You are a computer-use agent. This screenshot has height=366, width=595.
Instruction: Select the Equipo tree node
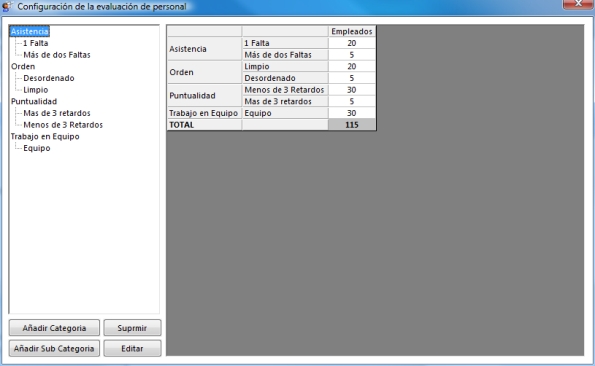tap(37, 148)
